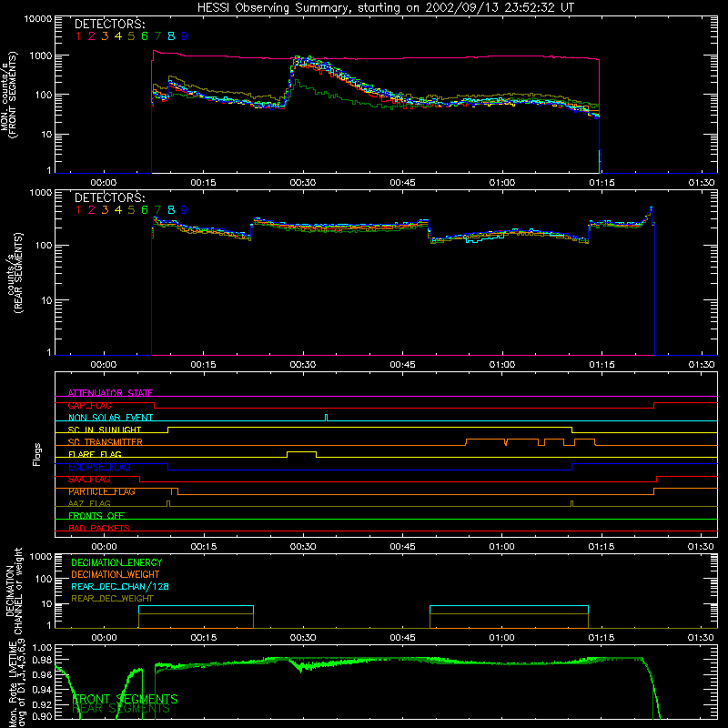Click the HESSI Observing Summary title text
728x728 pixels.
pos(386,8)
